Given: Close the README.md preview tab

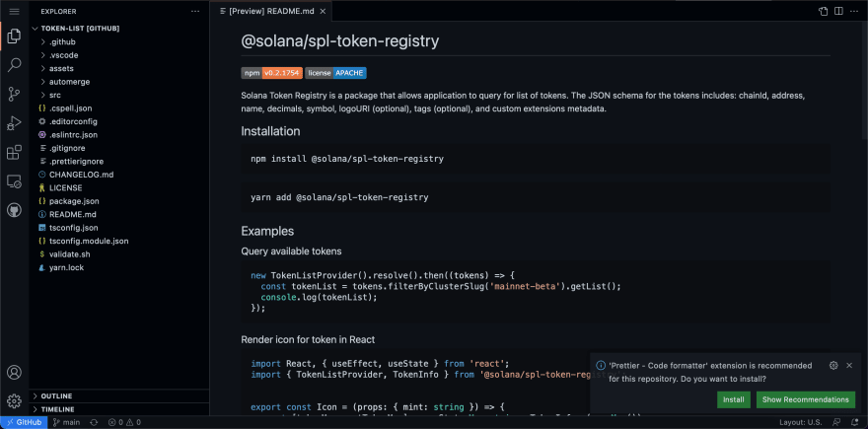Looking at the screenshot, I should (x=323, y=11).
